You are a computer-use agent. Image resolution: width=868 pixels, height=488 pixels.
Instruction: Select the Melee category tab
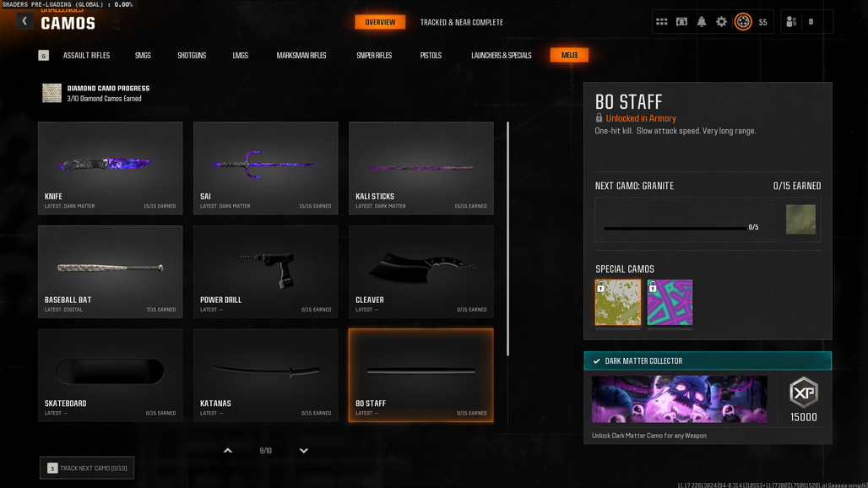pyautogui.click(x=569, y=55)
